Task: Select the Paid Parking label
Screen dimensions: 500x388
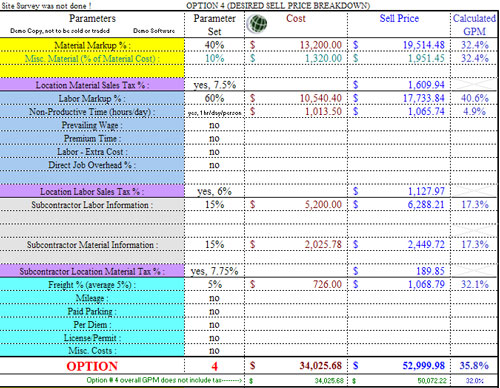Action: [x=92, y=311]
